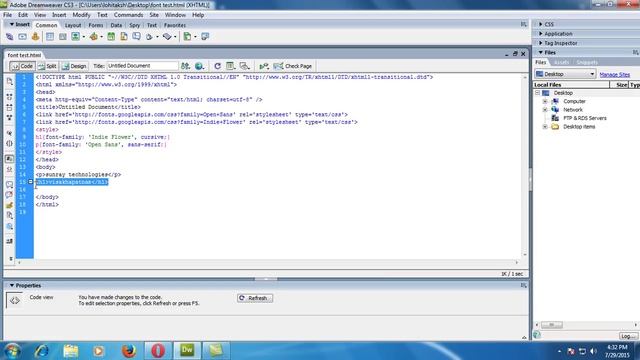Click Balance Braces in coding toolbar
This screenshot has width=640, height=360.
[10, 143]
